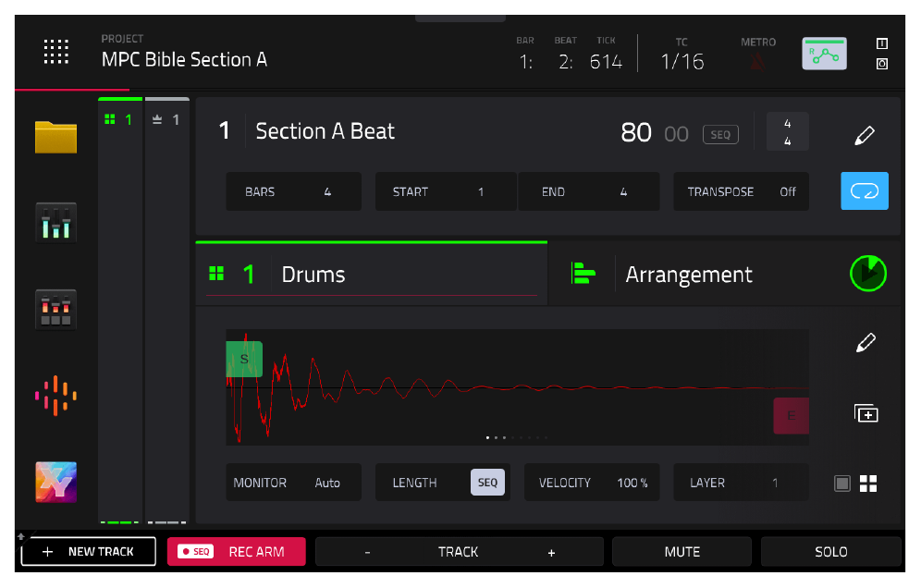
Task: Toggle the sequence loop button
Action: pos(865,190)
